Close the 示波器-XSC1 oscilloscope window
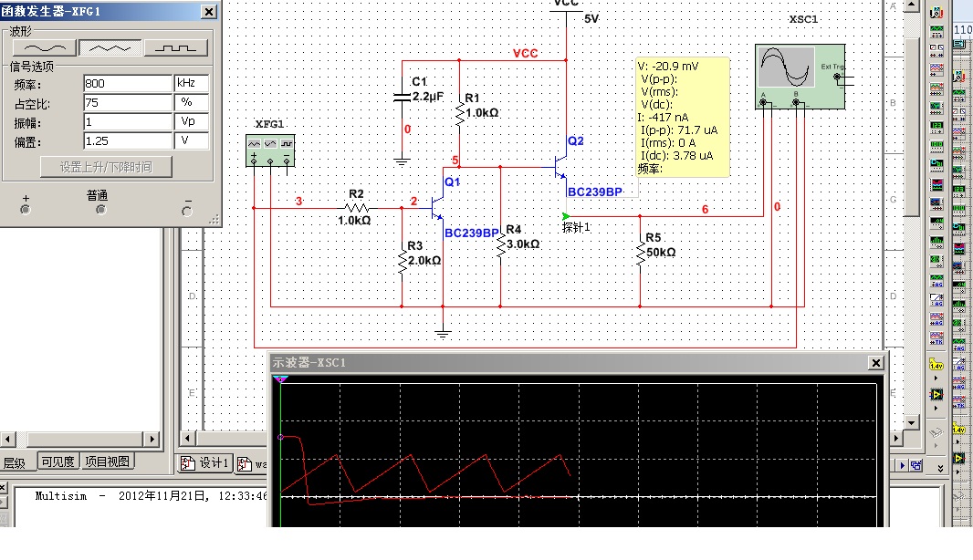 (875, 363)
